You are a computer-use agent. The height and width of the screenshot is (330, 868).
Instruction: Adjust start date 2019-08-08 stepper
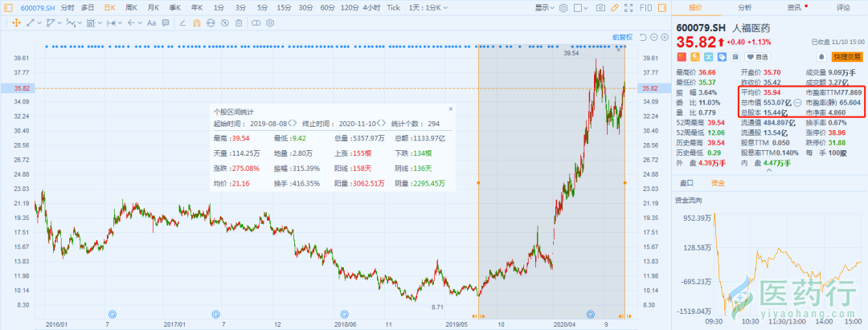click(x=293, y=123)
